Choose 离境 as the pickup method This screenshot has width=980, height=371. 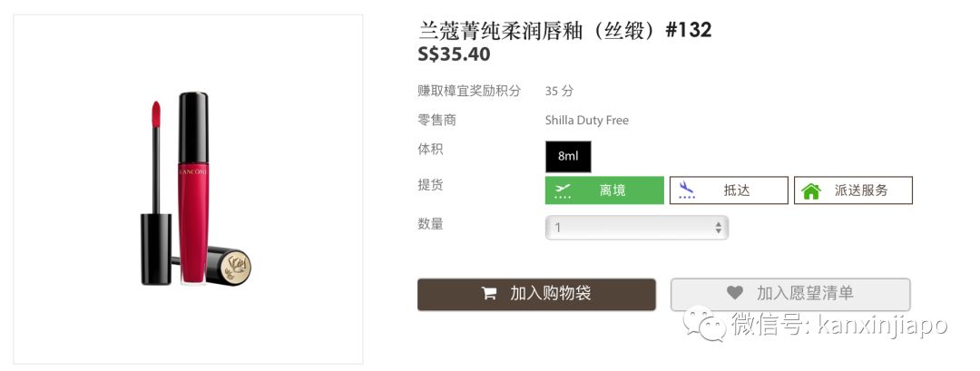coord(604,190)
